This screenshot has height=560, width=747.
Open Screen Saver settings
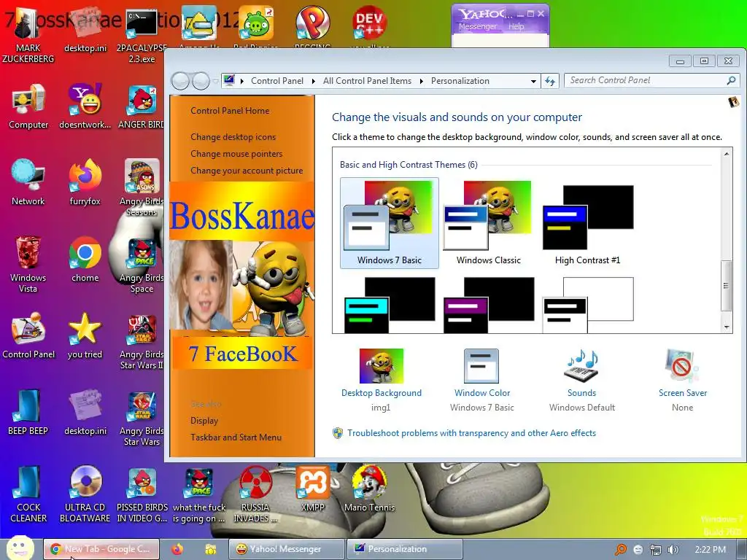click(x=682, y=379)
